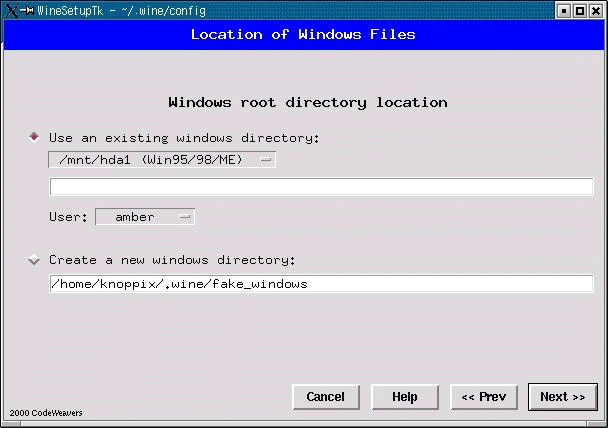Click the 'User:' label
Image resolution: width=608 pixels, height=428 pixels.
[68, 217]
